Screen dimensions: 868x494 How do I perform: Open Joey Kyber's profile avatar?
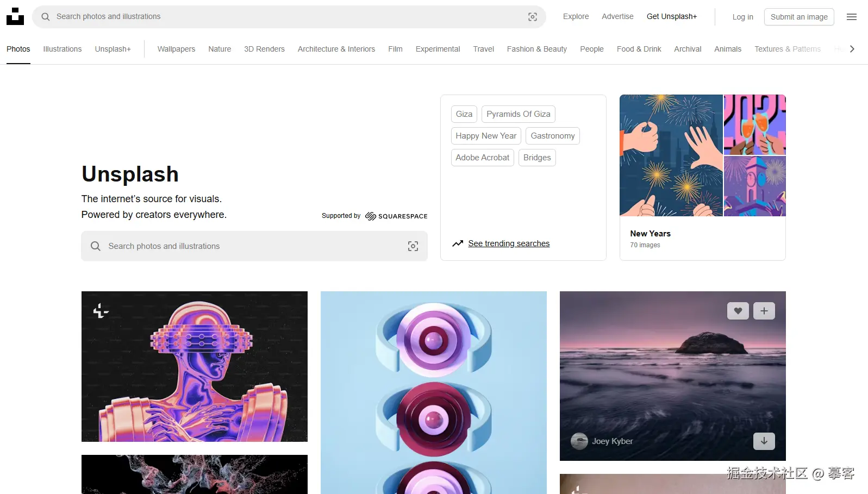tap(579, 441)
